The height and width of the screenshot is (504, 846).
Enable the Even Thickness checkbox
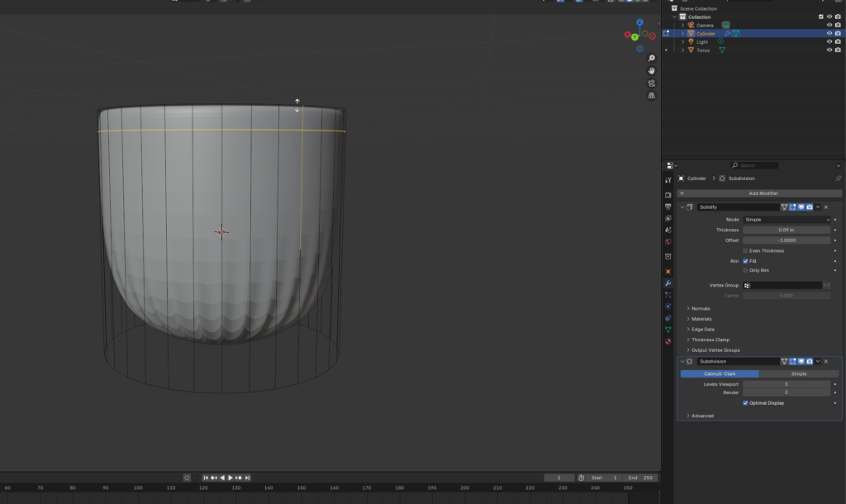tap(746, 250)
